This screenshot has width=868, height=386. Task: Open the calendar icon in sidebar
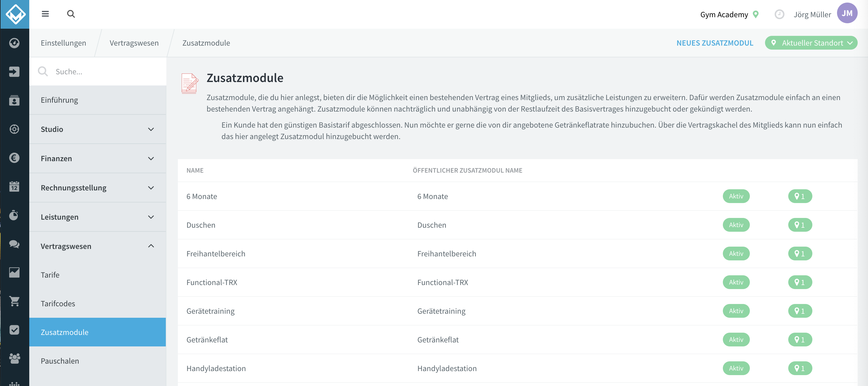point(14,186)
